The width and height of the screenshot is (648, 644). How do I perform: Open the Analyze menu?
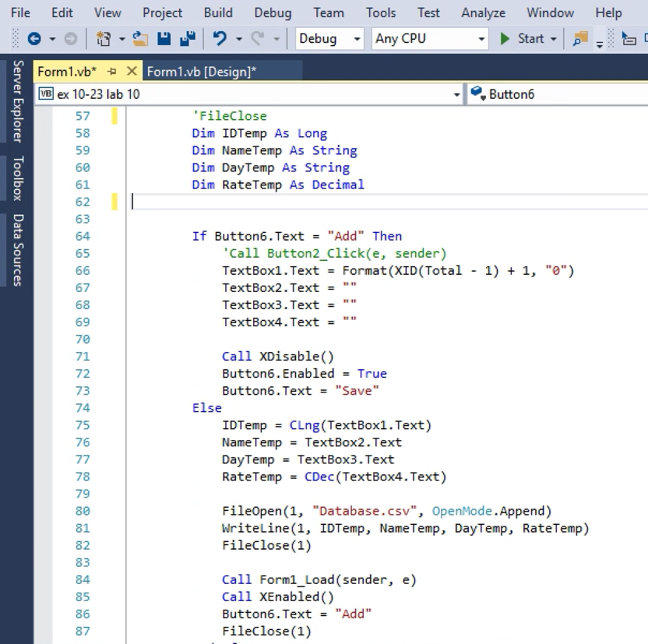[x=483, y=13]
